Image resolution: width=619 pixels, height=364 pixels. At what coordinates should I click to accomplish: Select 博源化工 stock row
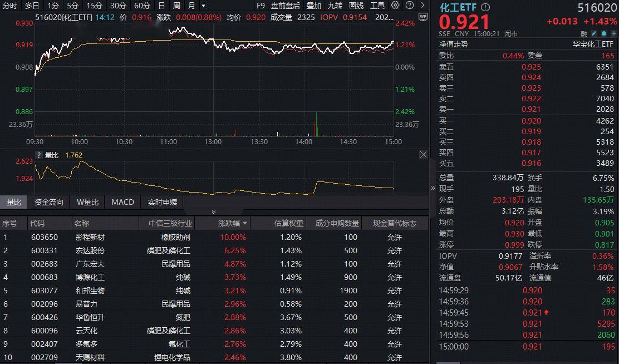(x=214, y=277)
